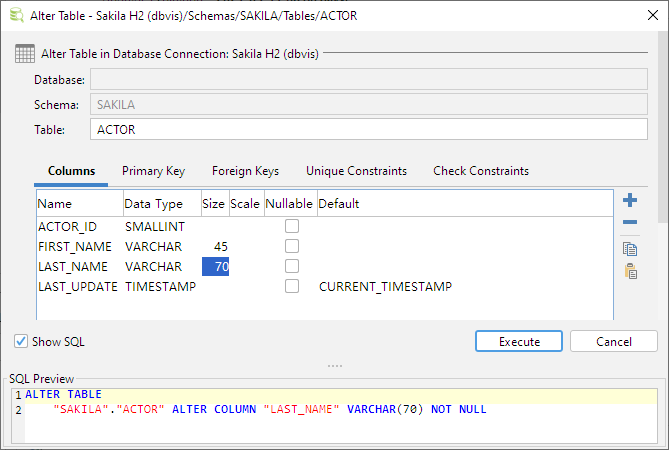Click the copy column icon
The width and height of the screenshot is (669, 450).
coord(630,249)
